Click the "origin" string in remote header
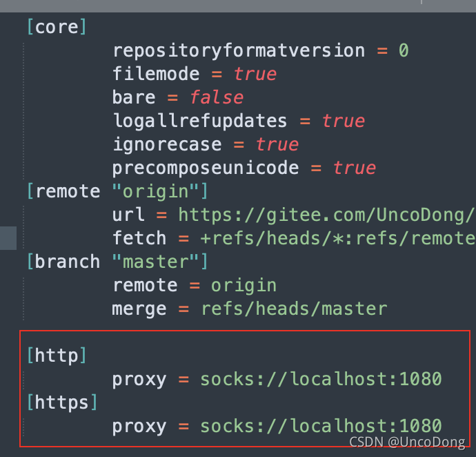The height and width of the screenshot is (457, 476). 155,191
